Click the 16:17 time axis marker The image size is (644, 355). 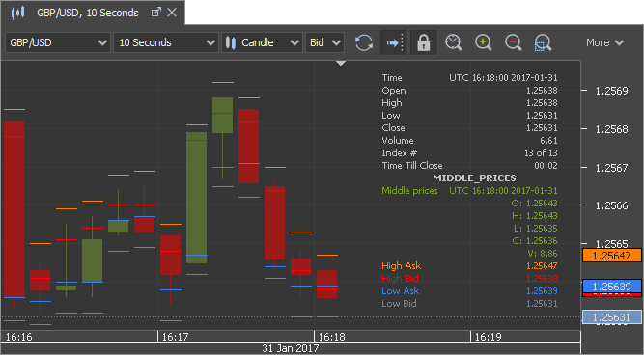pos(176,337)
